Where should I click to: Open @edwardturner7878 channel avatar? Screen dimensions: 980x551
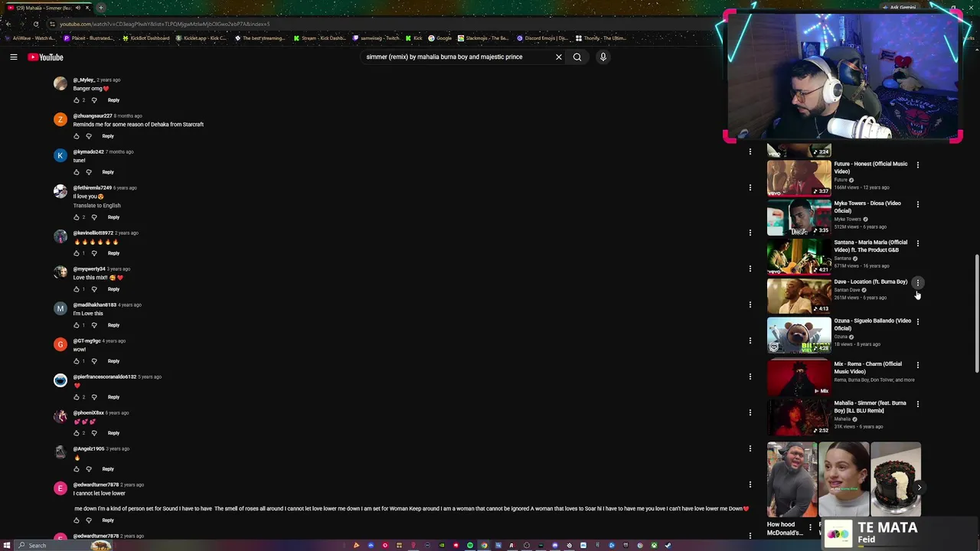(x=60, y=488)
